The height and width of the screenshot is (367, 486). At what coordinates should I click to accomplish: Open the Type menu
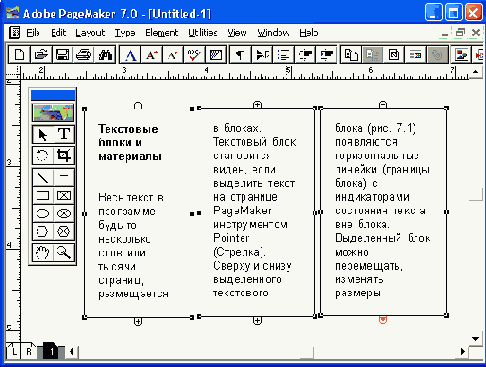[125, 33]
